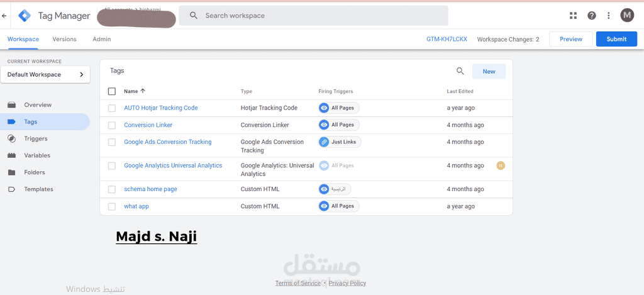Create a tag with the New button
This screenshot has width=644, height=295.
pyautogui.click(x=489, y=71)
